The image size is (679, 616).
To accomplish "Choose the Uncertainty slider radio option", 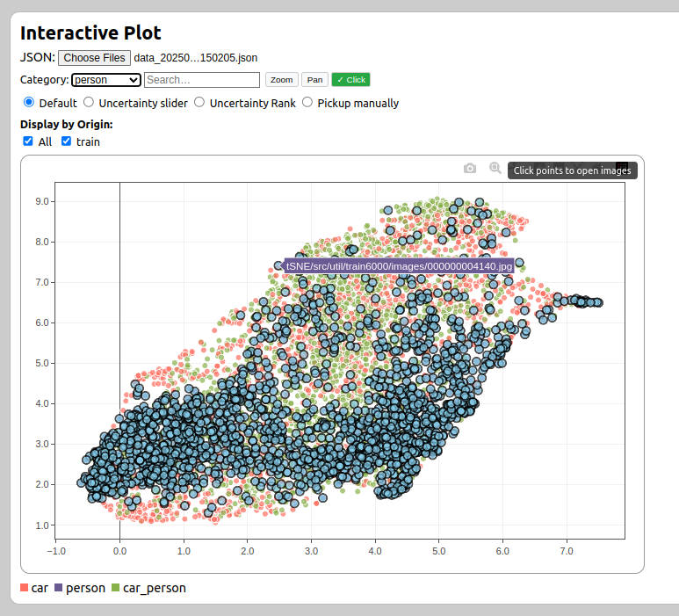I will point(89,103).
